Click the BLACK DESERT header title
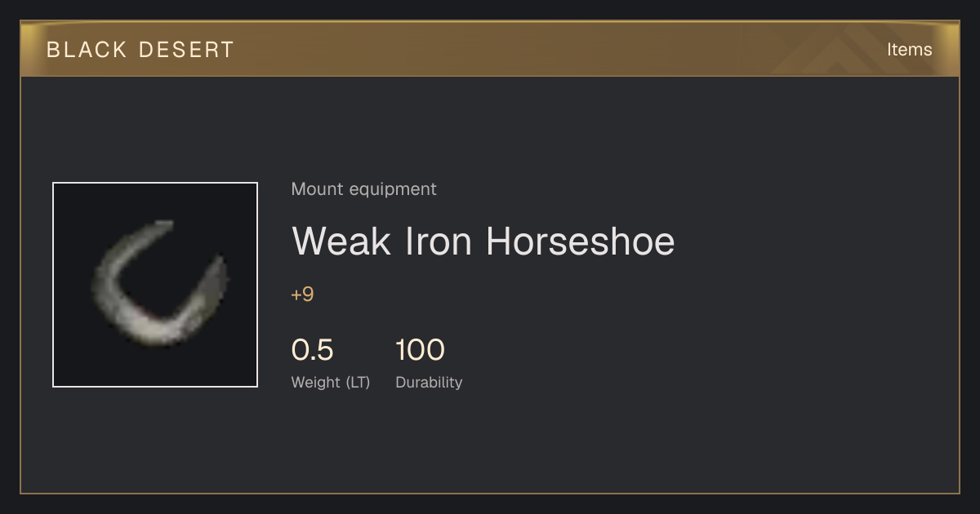This screenshot has height=514, width=980. [140, 50]
